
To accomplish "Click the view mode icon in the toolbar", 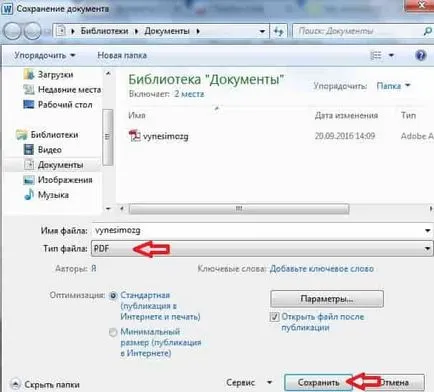I will [376, 55].
